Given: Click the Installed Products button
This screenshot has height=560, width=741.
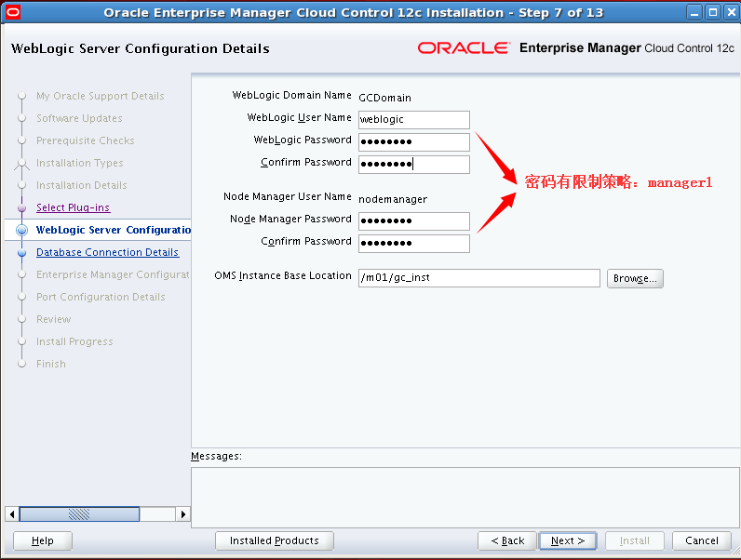Looking at the screenshot, I should click(275, 540).
